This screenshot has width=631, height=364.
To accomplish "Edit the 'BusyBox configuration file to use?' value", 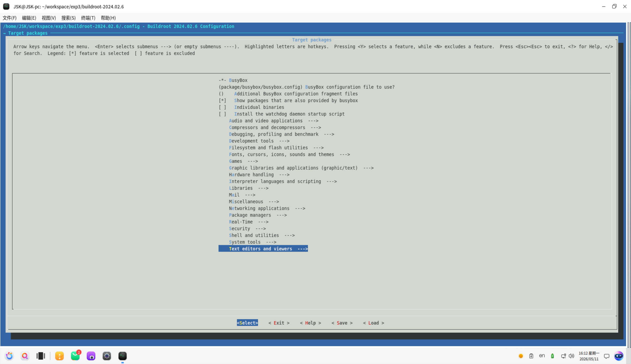I will tap(307, 87).
